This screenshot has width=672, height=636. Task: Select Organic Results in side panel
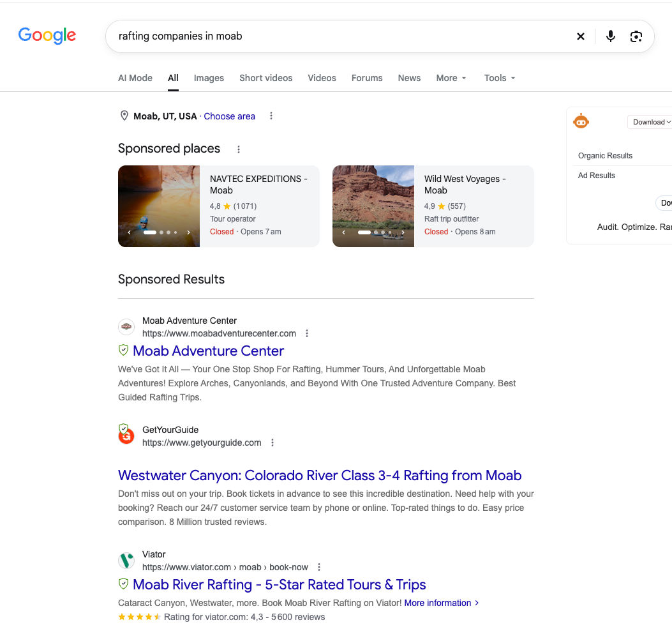605,156
